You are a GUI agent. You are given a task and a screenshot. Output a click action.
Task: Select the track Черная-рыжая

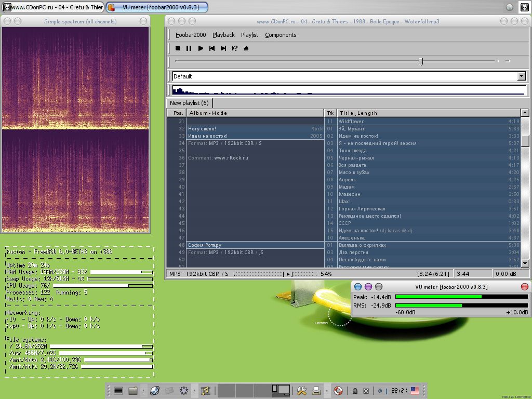click(x=429, y=158)
